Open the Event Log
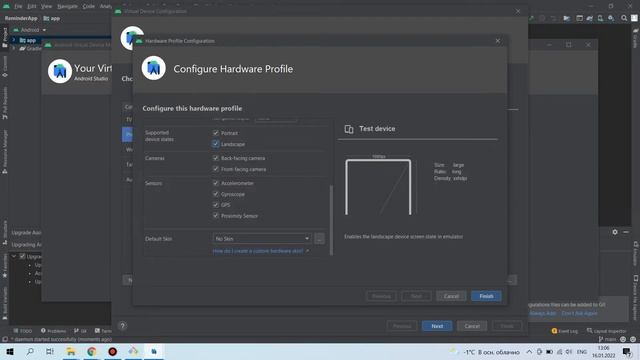The image size is (640, 360). point(565,331)
